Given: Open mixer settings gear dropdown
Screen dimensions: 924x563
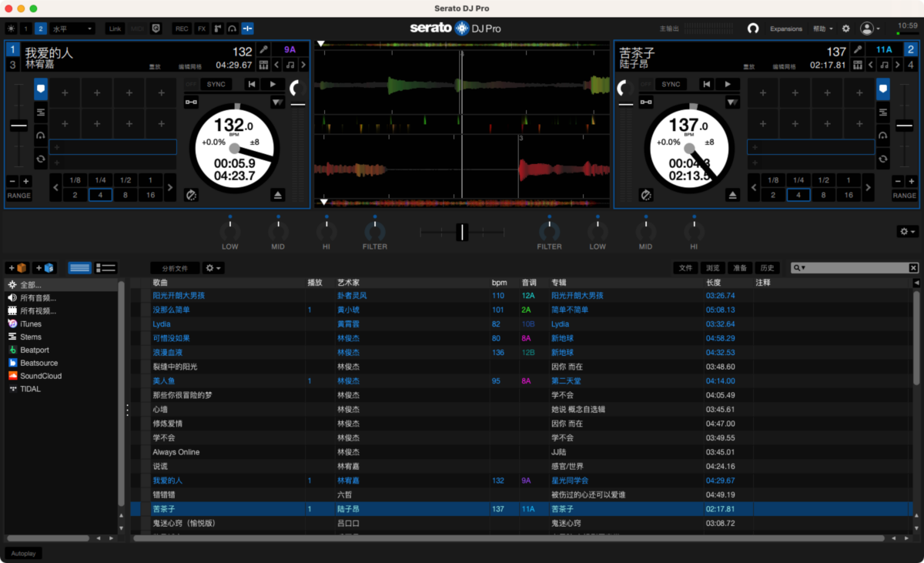Looking at the screenshot, I should [x=908, y=232].
